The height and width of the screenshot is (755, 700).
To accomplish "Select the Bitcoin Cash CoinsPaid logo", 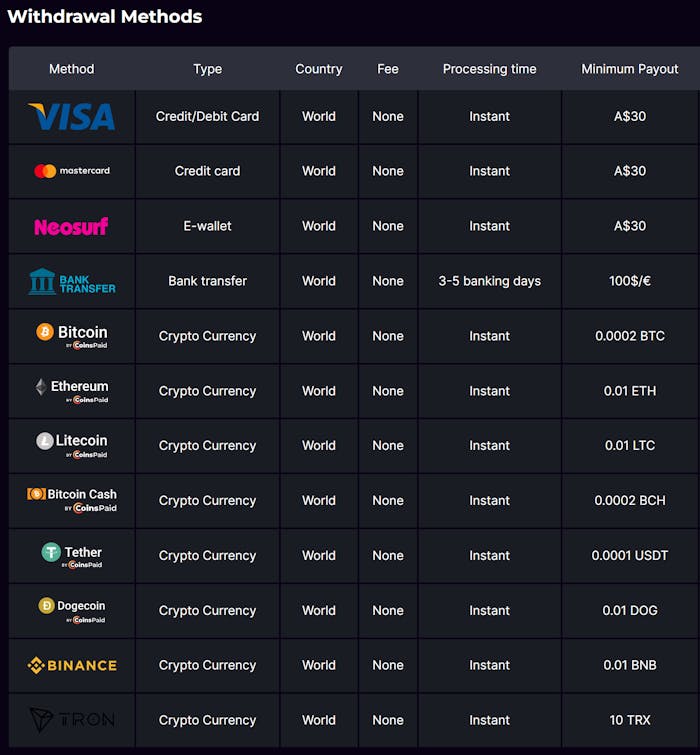I will pos(72,501).
